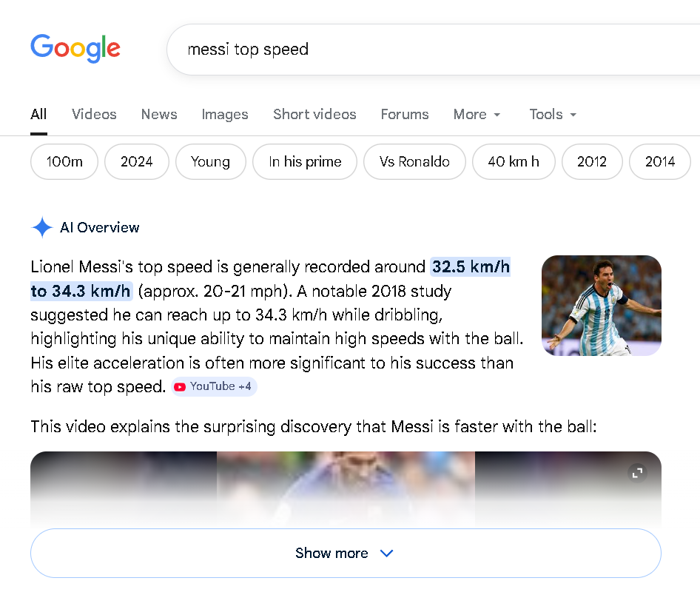Select the Young filter chip

click(210, 161)
